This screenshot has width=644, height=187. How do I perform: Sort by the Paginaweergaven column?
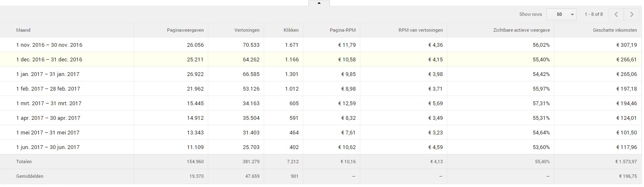185,30
